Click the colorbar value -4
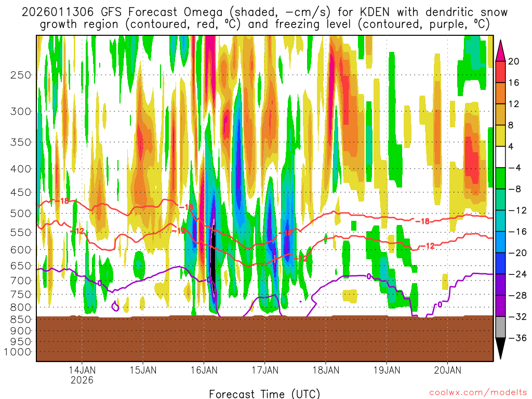532x399 pixels. click(514, 168)
